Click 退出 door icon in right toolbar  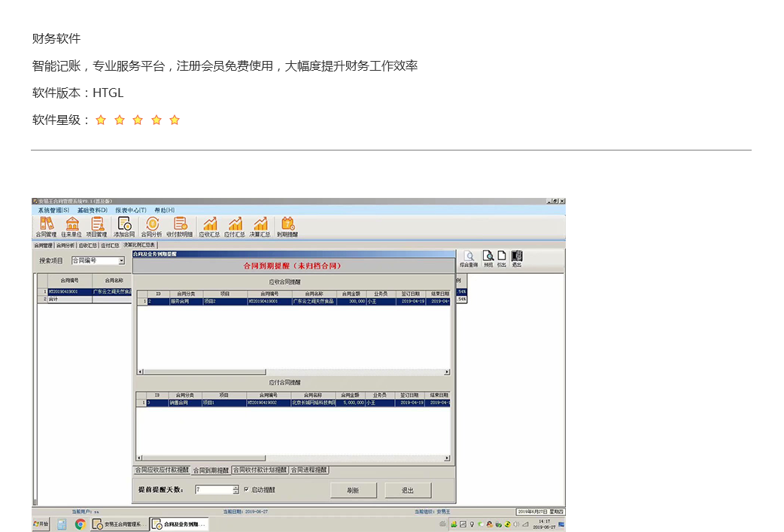pyautogui.click(x=516, y=259)
